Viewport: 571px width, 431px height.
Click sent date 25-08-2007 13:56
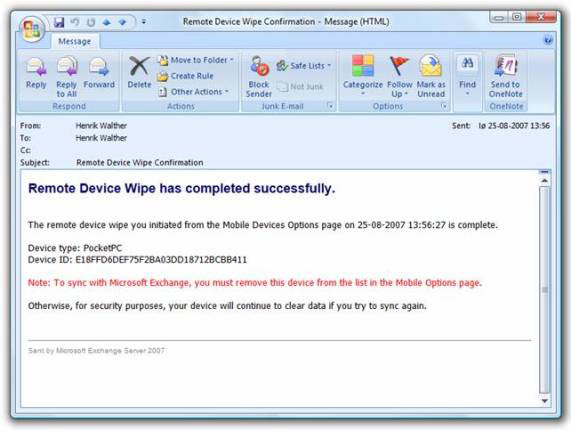(514, 126)
